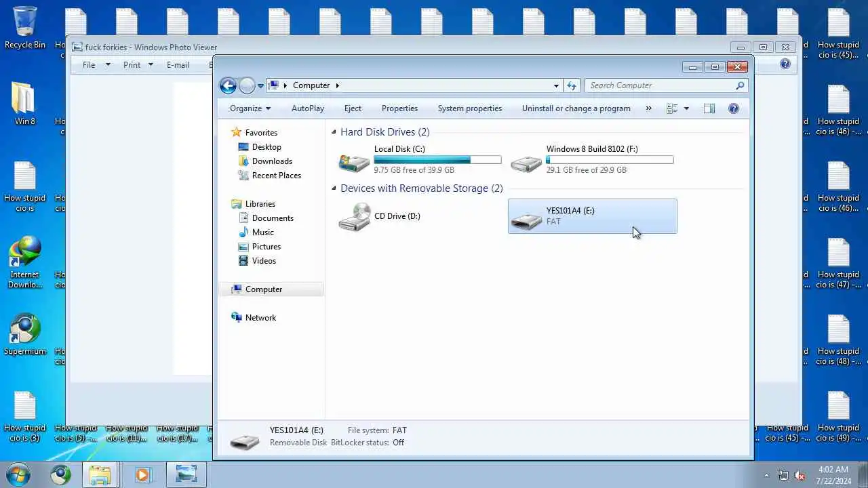Go back with the Explorer Back arrow

click(x=228, y=85)
